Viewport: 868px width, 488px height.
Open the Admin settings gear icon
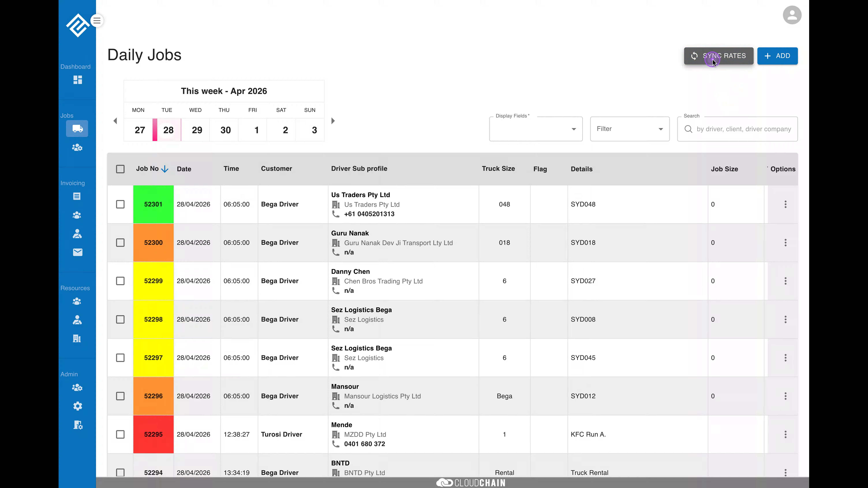pos(77,406)
